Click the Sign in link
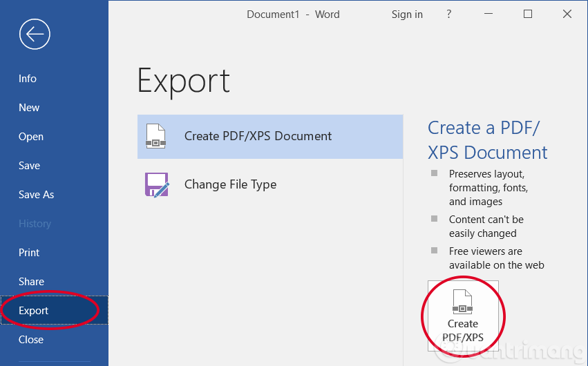This screenshot has width=588, height=366. pyautogui.click(x=407, y=14)
